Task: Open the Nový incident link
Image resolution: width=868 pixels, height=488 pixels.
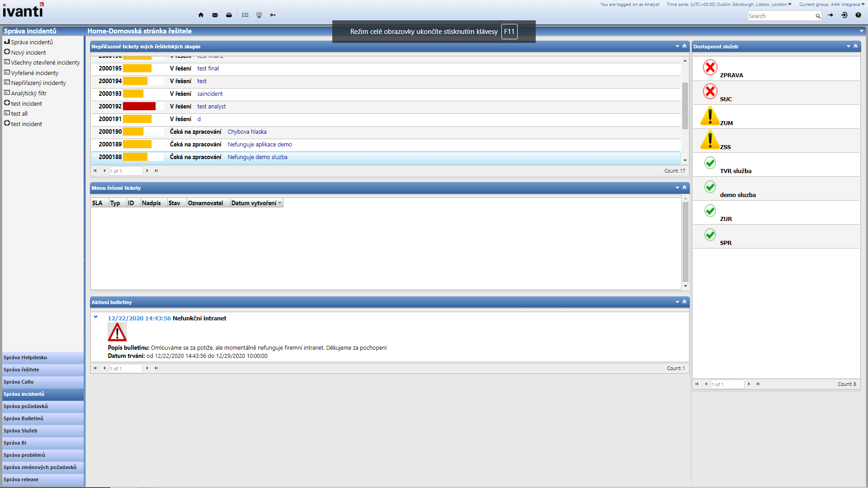Action: click(28, 52)
